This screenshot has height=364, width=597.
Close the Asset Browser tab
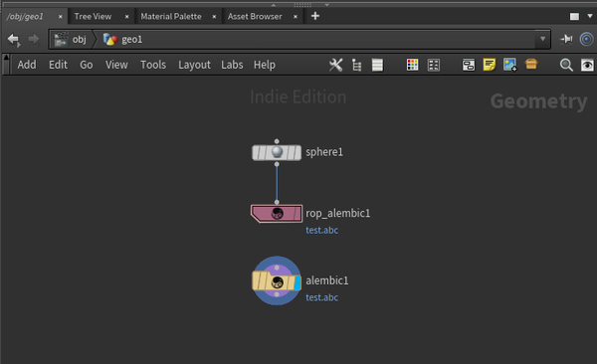pos(296,17)
